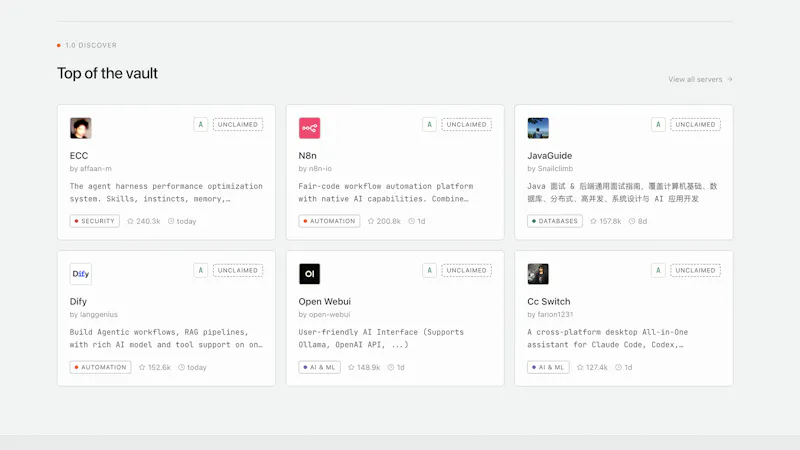Select the AI & ML tag on Cc Switch
Viewport: 800px width, 450px height.
(548, 367)
